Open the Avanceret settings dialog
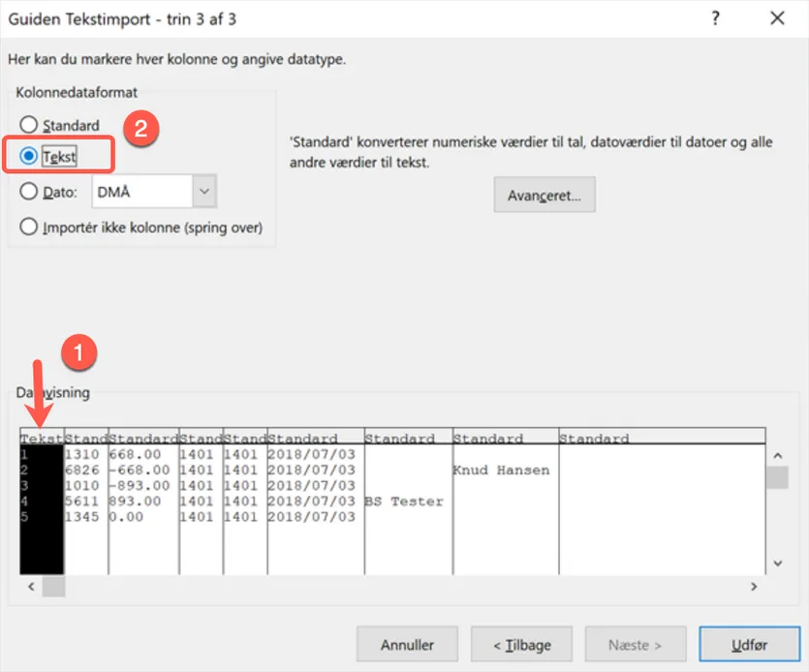Image resolution: width=809 pixels, height=672 pixels. tap(544, 195)
